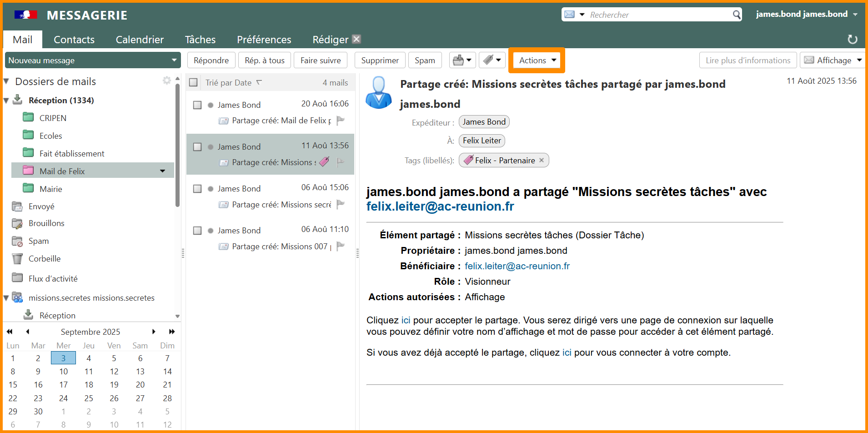Remove the Felix - Partenaire tag

click(542, 160)
